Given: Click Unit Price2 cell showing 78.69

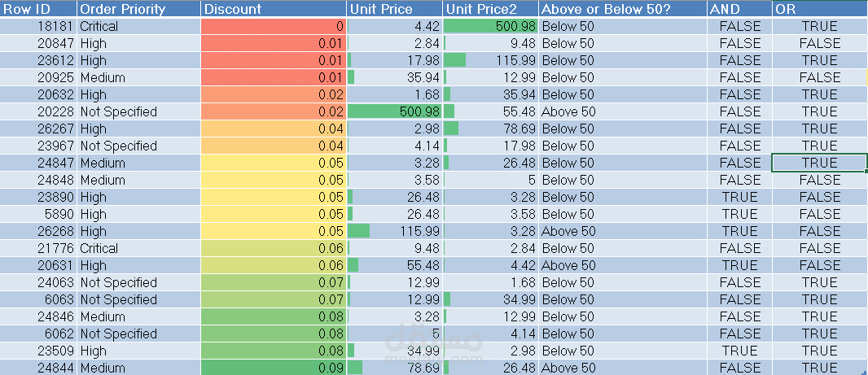Looking at the screenshot, I should click(490, 129).
